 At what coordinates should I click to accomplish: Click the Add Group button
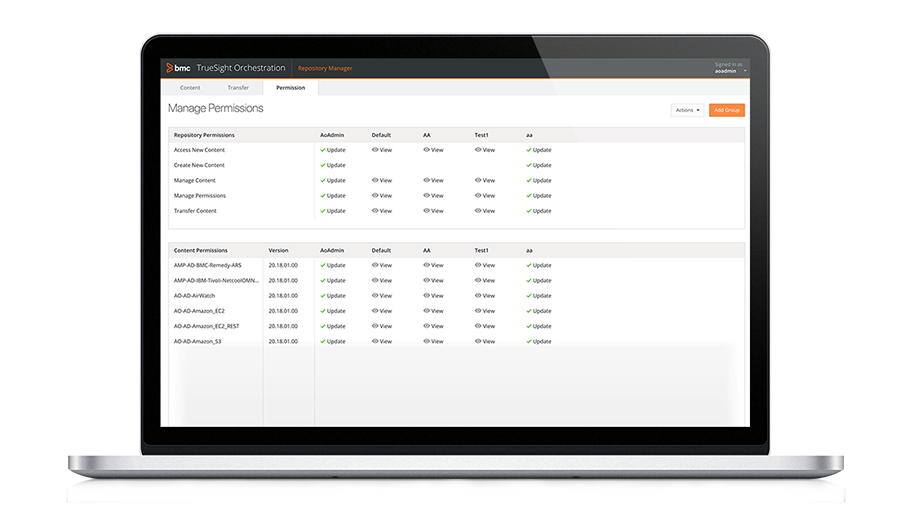click(726, 110)
